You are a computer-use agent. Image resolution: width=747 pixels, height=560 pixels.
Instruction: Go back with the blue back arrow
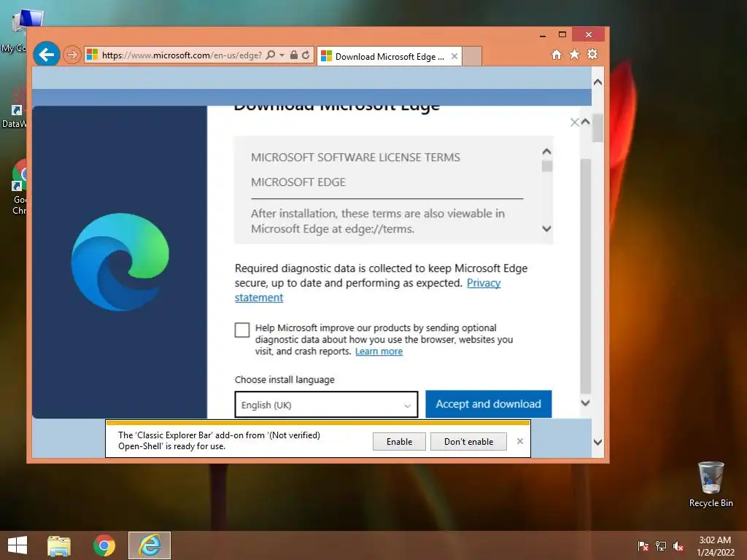(x=46, y=55)
